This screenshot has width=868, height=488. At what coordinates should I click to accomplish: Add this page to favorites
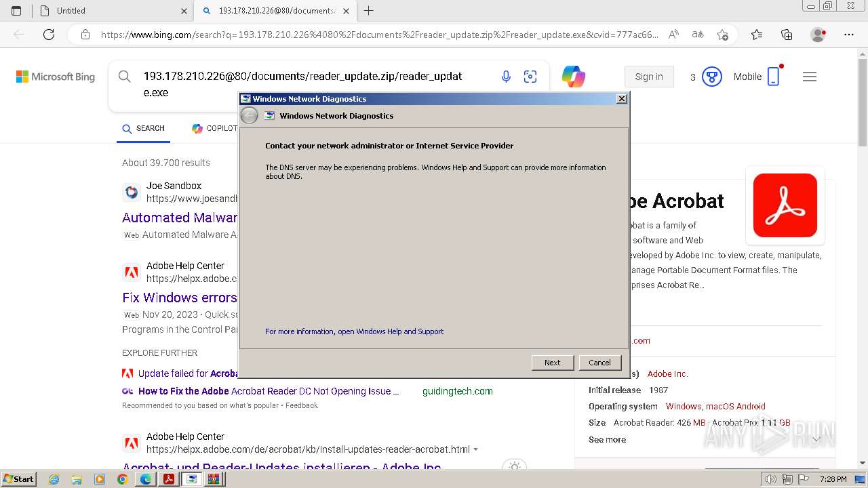[722, 35]
